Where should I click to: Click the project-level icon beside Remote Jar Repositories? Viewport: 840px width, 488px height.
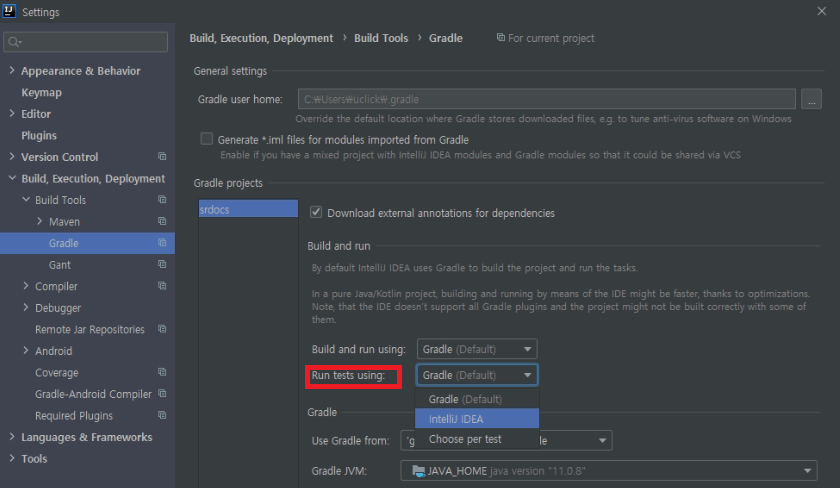(162, 329)
